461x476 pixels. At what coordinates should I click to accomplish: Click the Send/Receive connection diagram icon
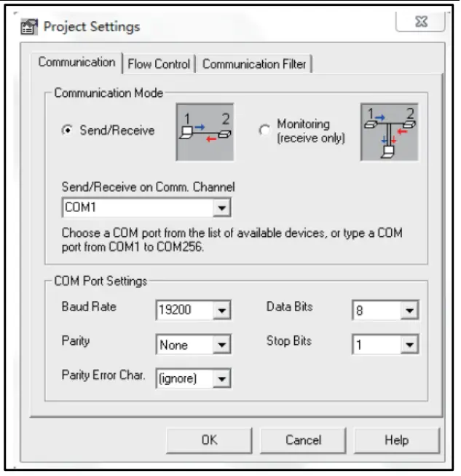[205, 131]
